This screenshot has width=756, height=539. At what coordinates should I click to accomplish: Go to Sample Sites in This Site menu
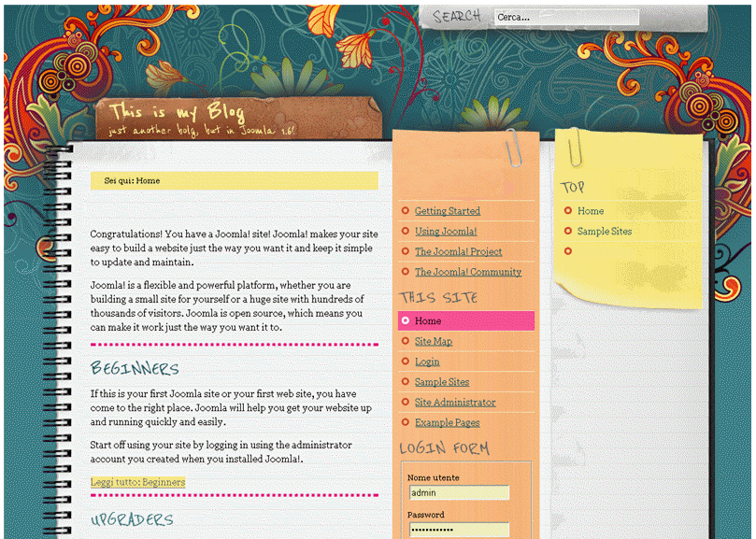click(x=442, y=382)
